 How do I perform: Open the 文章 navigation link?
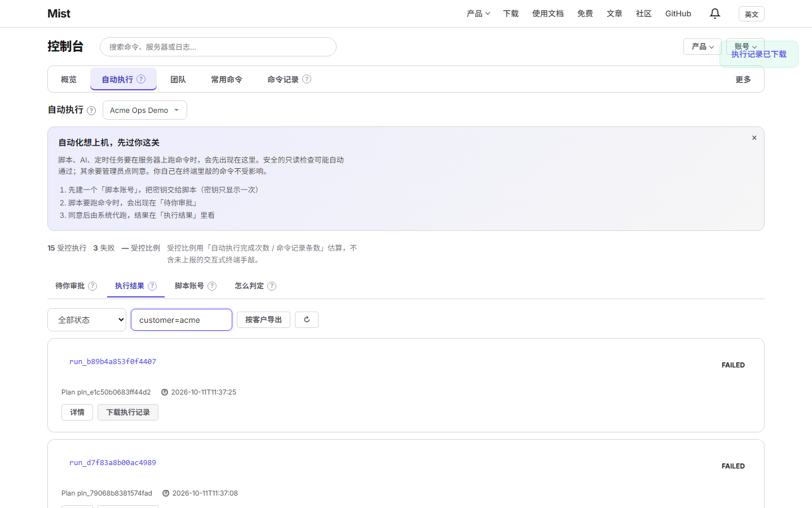[x=615, y=14]
